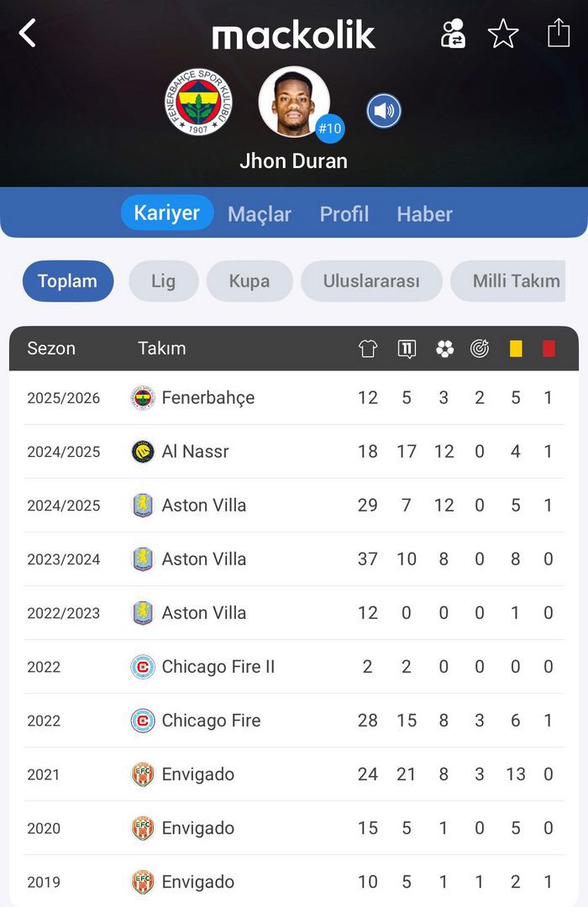The width and height of the screenshot is (588, 907).
Task: Open the Haber tab
Action: pos(425,214)
